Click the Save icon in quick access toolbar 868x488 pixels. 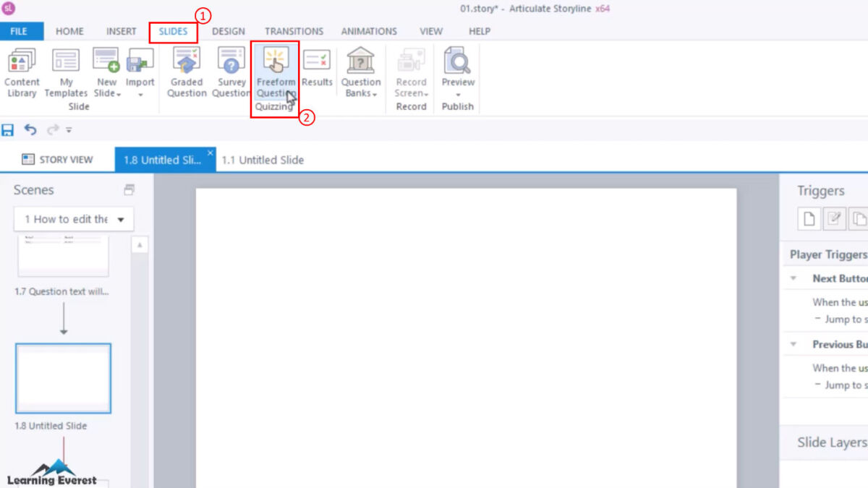point(8,130)
